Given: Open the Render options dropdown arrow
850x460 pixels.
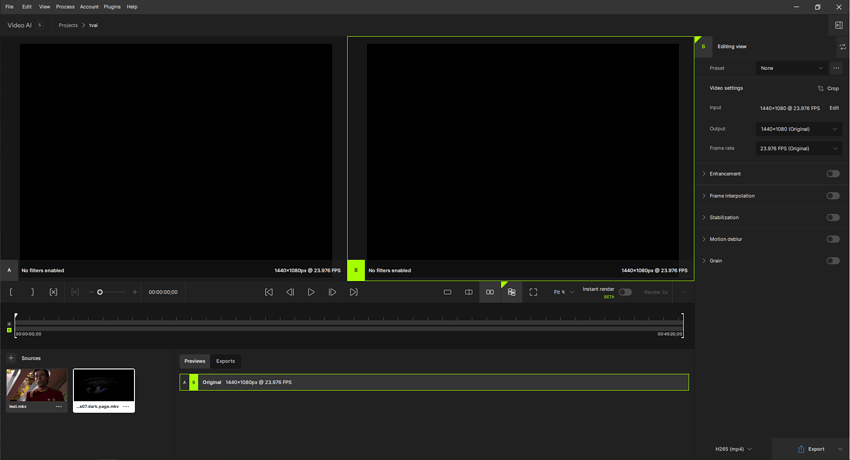Looking at the screenshot, I should [x=684, y=292].
